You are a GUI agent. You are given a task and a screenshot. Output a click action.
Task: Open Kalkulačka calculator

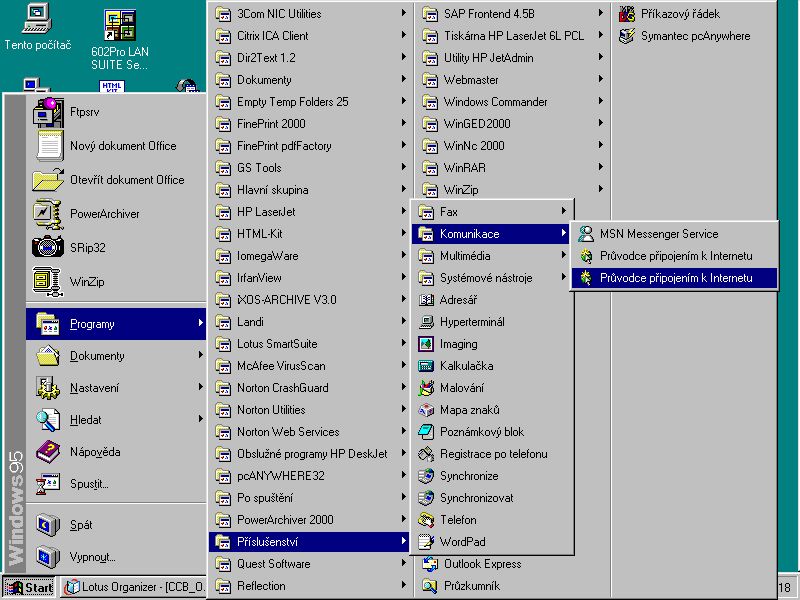[x=492, y=366]
